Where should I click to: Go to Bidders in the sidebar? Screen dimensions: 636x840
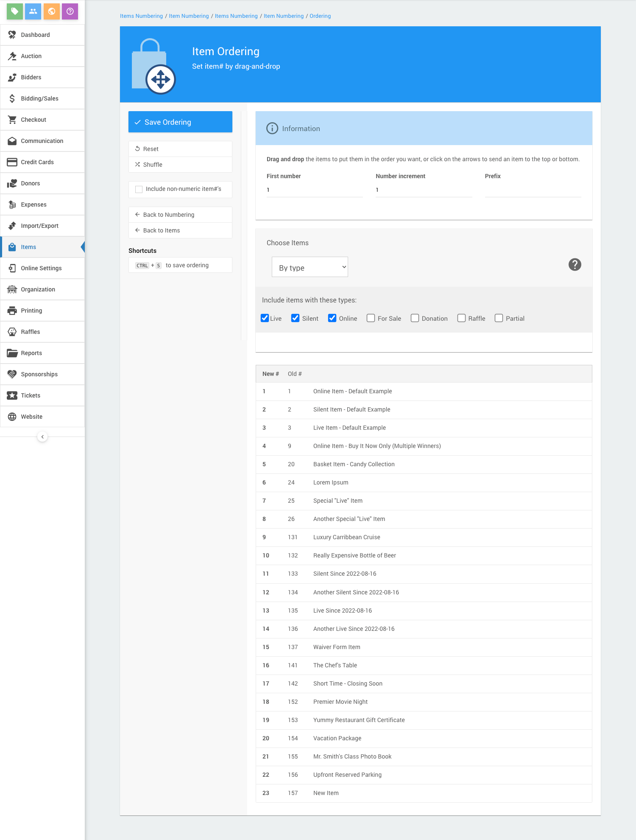(x=31, y=77)
